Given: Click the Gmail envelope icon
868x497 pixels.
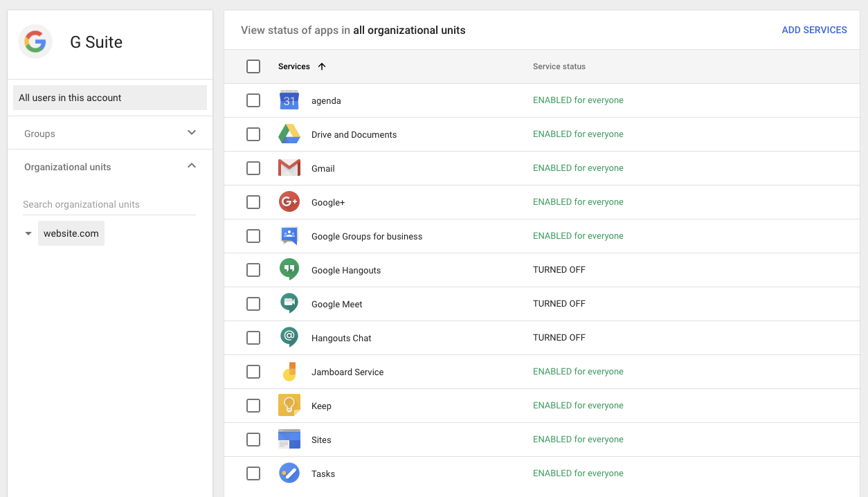Looking at the screenshot, I should [289, 168].
